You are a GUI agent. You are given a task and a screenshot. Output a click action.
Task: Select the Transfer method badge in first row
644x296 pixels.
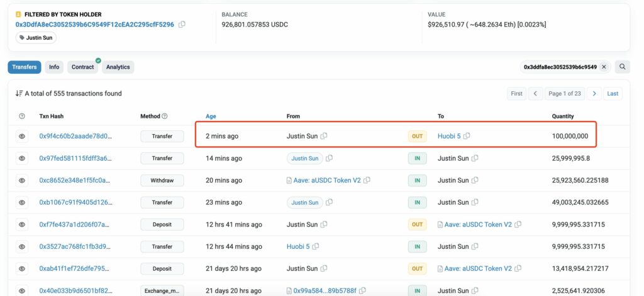click(162, 136)
